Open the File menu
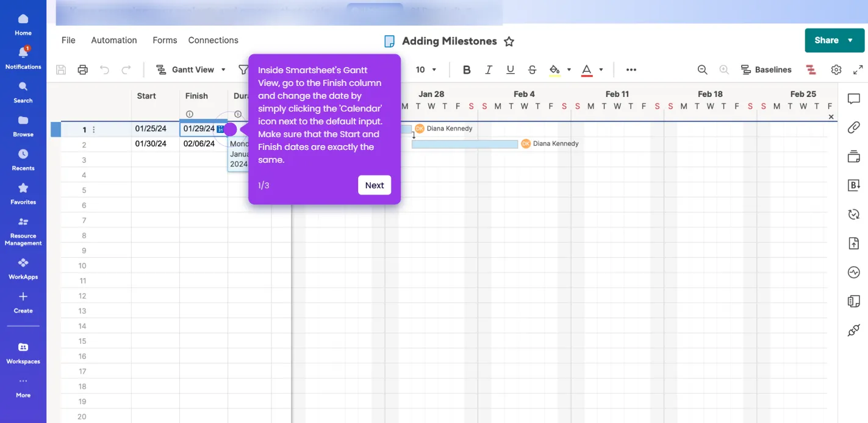This screenshot has width=868, height=423. 68,40
